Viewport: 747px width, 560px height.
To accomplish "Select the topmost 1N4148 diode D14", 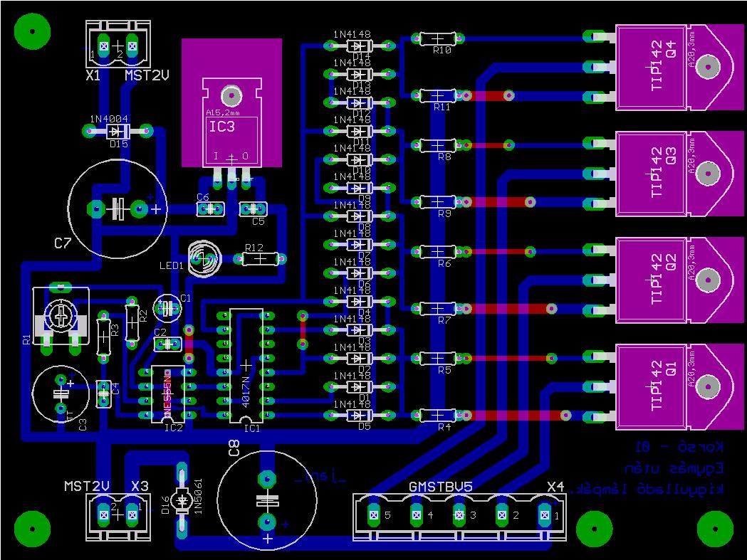I will [359, 46].
